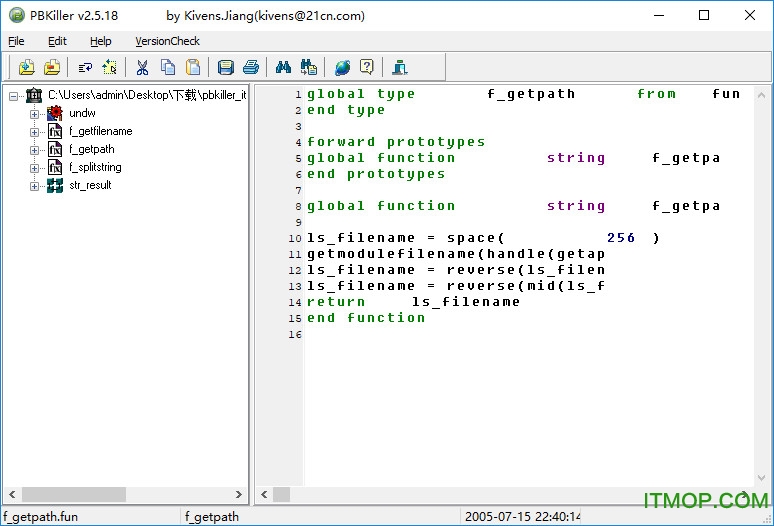The height and width of the screenshot is (526, 774).
Task: Click the library icon at tree root
Action: 34,95
